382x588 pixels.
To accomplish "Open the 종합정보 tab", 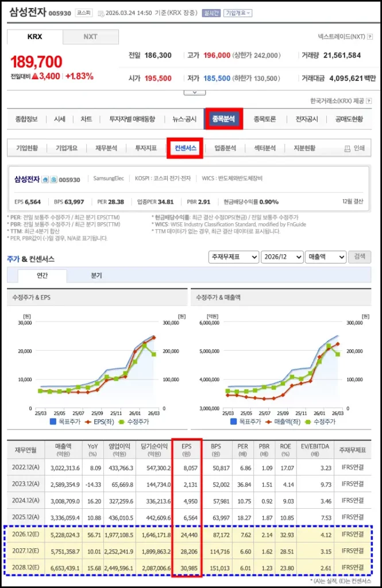I will [26, 119].
